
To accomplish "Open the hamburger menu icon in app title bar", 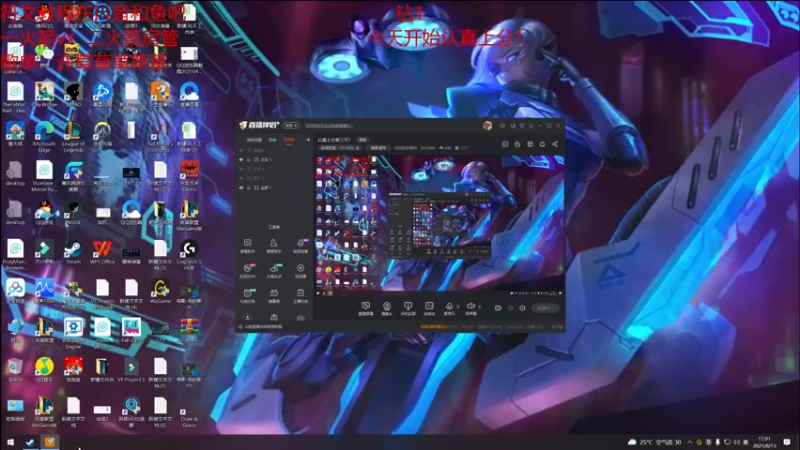I will pyautogui.click(x=531, y=126).
